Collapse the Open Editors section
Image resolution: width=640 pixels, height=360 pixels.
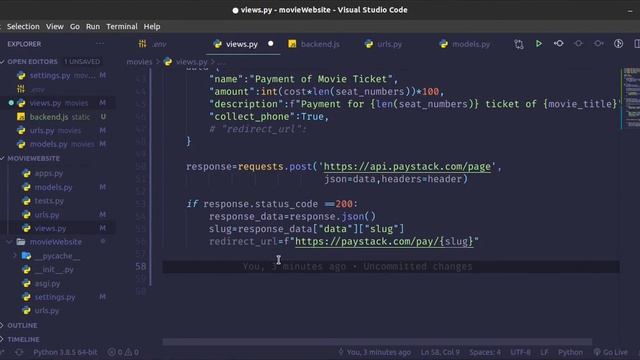(33, 62)
